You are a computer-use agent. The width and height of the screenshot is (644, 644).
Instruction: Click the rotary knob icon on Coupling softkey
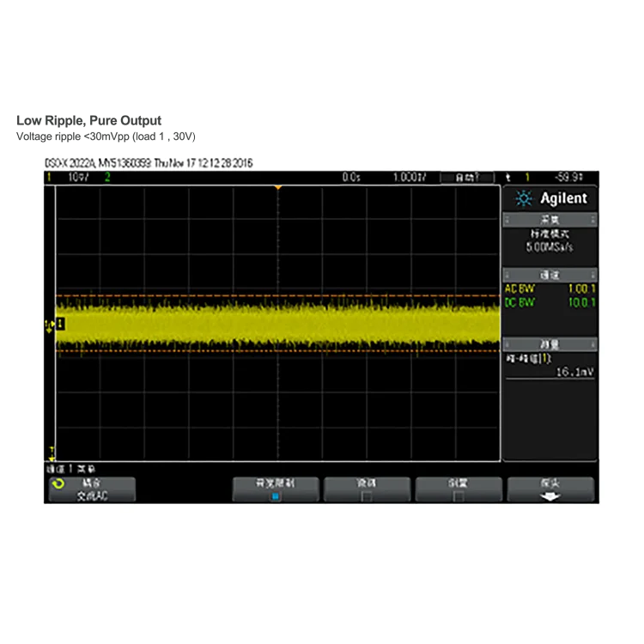click(x=58, y=483)
